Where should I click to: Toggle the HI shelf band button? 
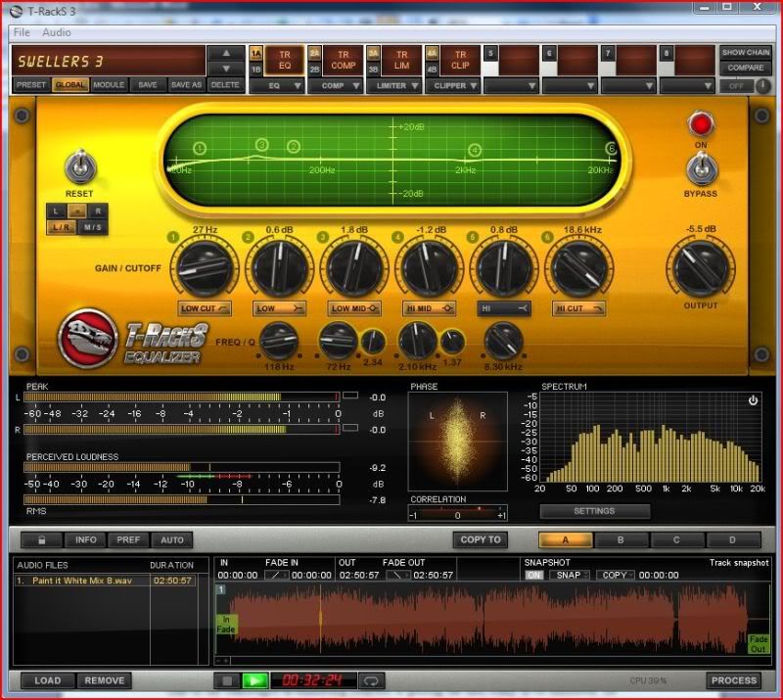504,308
